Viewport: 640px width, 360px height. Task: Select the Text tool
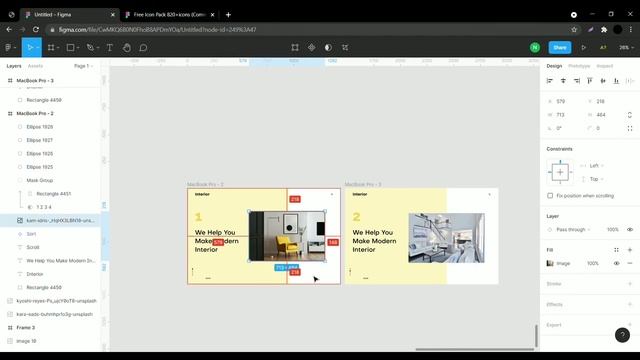click(x=110, y=48)
